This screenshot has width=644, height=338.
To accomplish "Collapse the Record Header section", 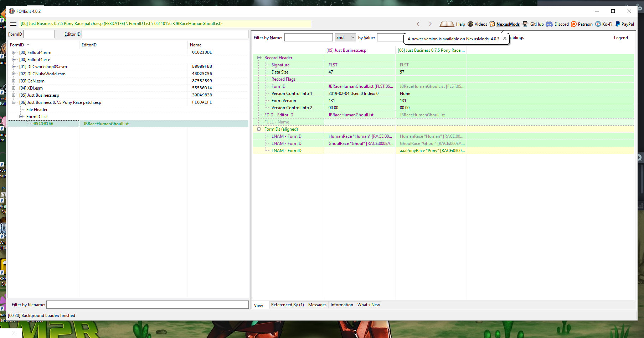I will coord(259,57).
